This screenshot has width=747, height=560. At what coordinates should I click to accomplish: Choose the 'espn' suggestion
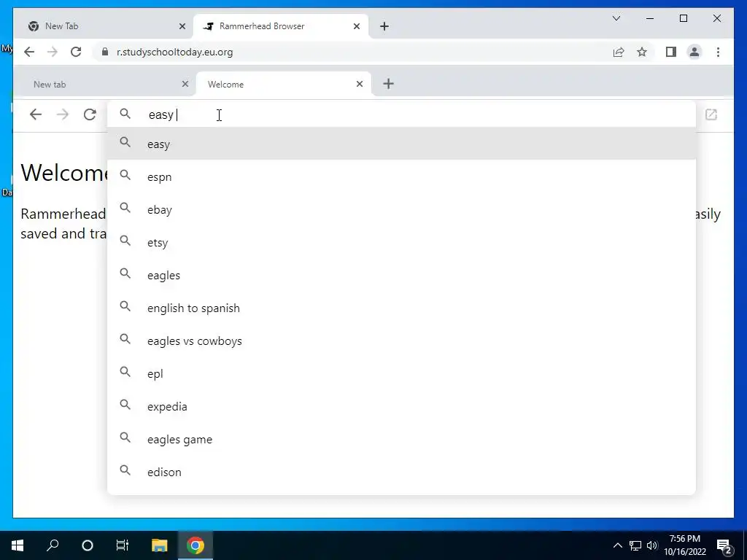(x=401, y=176)
